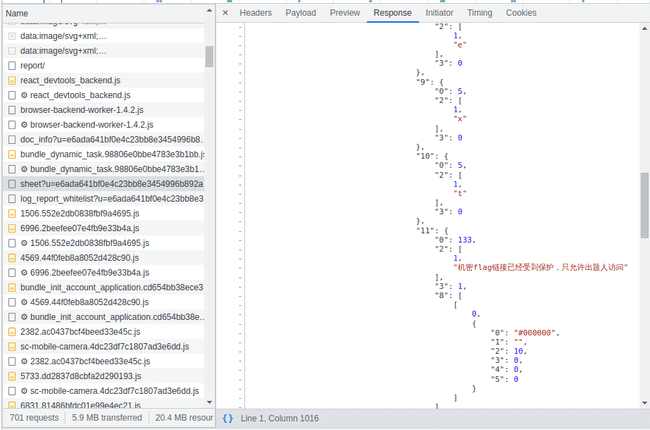Select the Response tab

pyautogui.click(x=392, y=13)
